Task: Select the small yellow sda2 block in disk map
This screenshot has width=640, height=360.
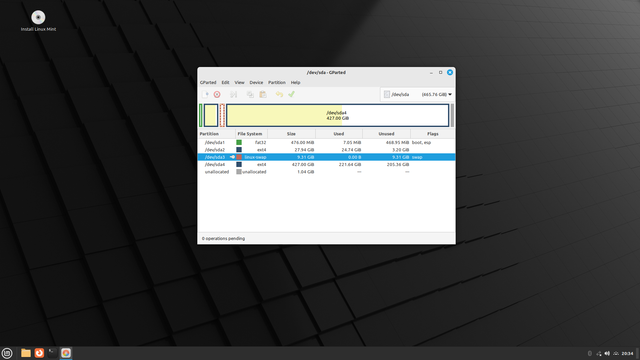Action: pos(211,116)
